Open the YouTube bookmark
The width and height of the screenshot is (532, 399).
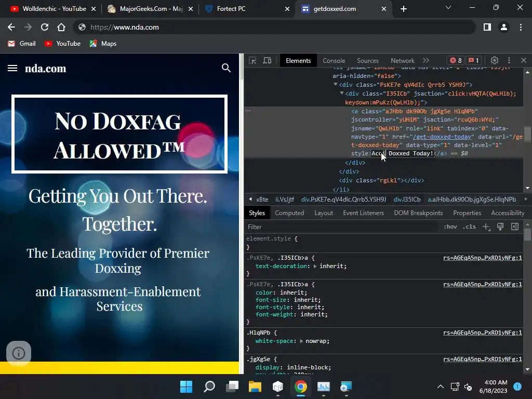tap(62, 44)
